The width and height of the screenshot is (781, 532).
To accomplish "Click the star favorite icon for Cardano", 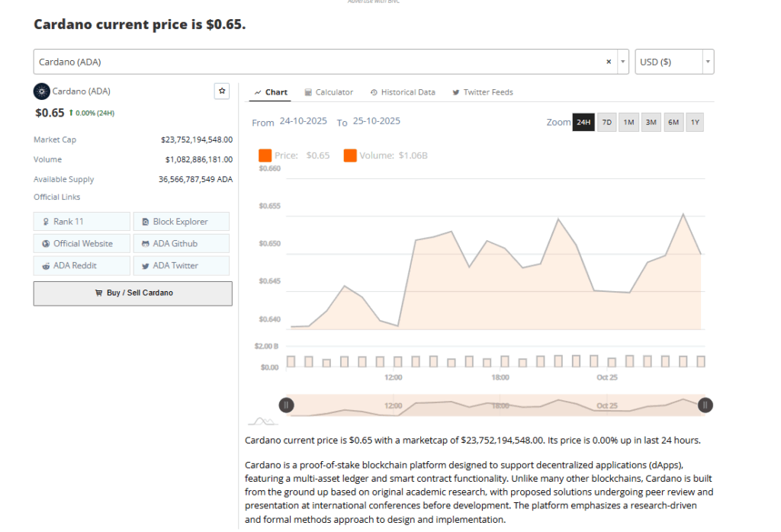I will coord(222,91).
